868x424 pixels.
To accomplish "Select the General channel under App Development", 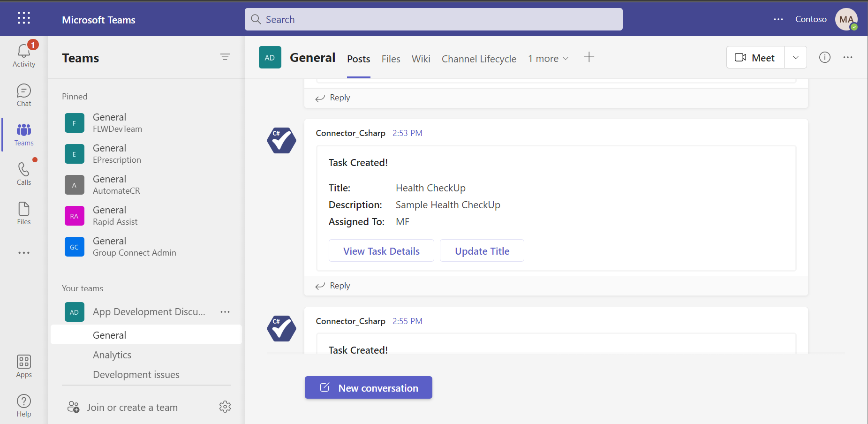I will 146,335.
